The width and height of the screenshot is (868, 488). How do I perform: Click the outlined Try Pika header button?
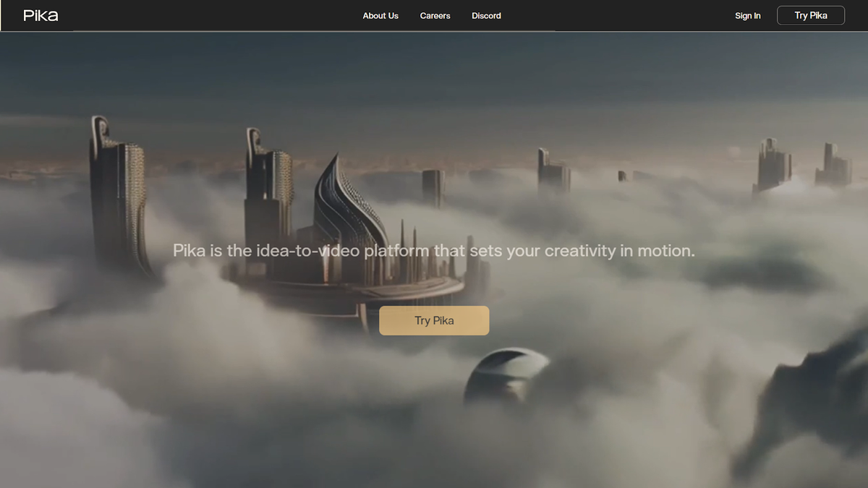[811, 15]
